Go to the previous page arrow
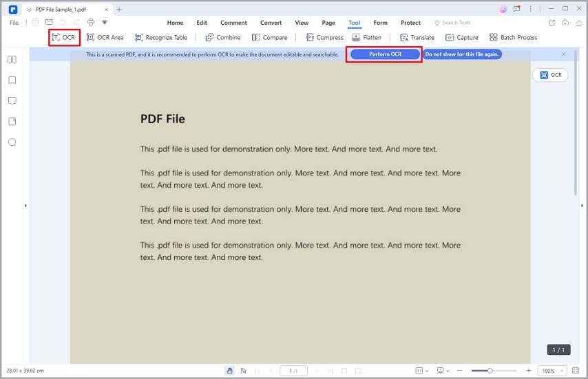588x379 pixels. [271, 371]
